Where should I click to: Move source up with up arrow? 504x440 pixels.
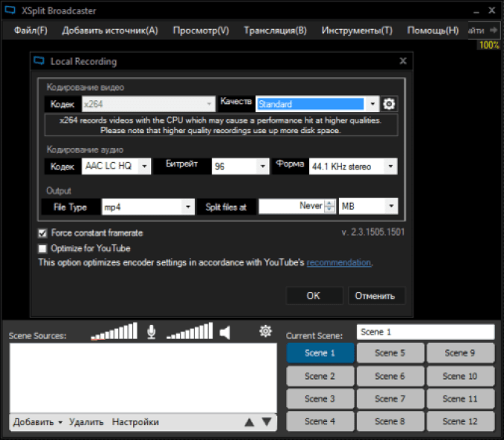(x=249, y=422)
